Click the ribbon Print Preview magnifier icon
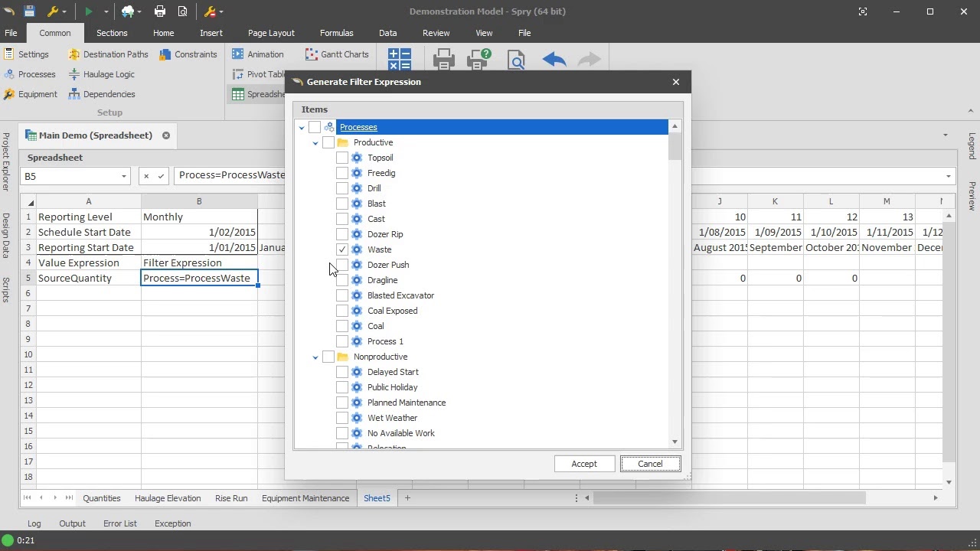 pos(516,60)
